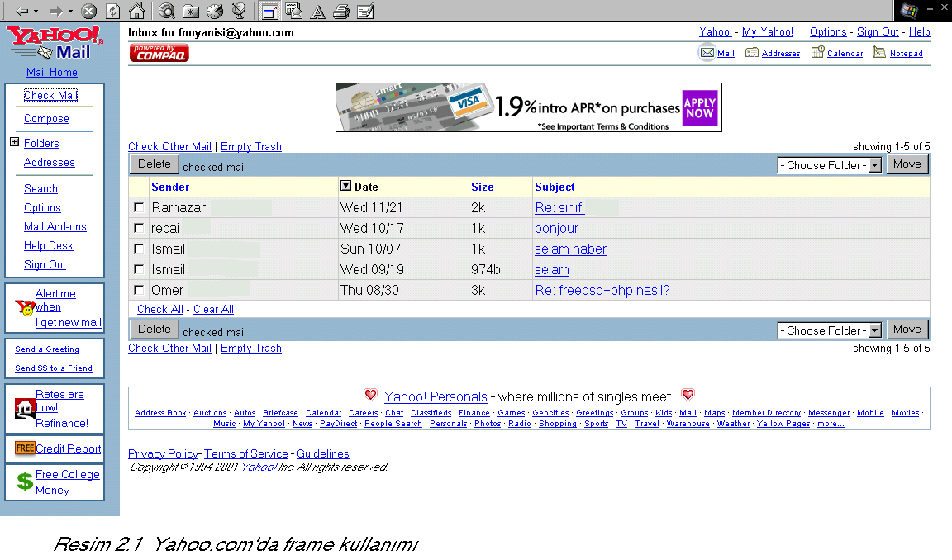
Task: Click the My Yahoo! link in header
Action: point(768,31)
